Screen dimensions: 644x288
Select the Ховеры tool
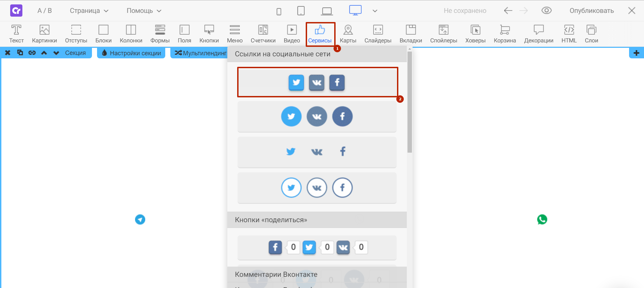(x=475, y=34)
